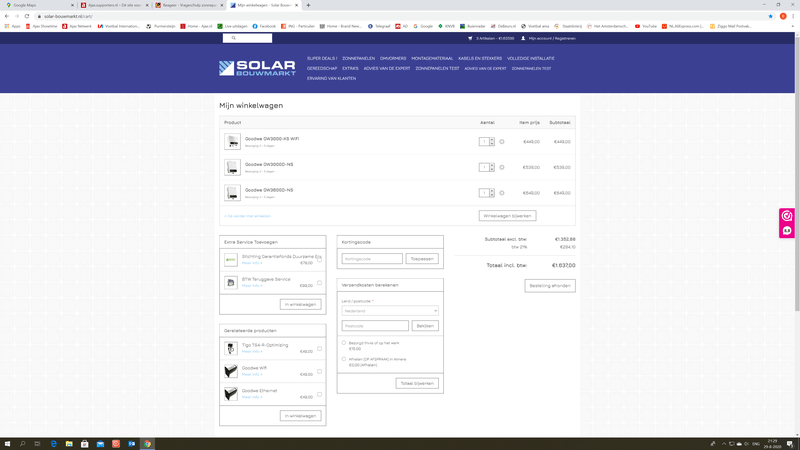This screenshot has height=450, width=800.
Task: Click the Solar Bouwmarkt logo
Action: 257,68
